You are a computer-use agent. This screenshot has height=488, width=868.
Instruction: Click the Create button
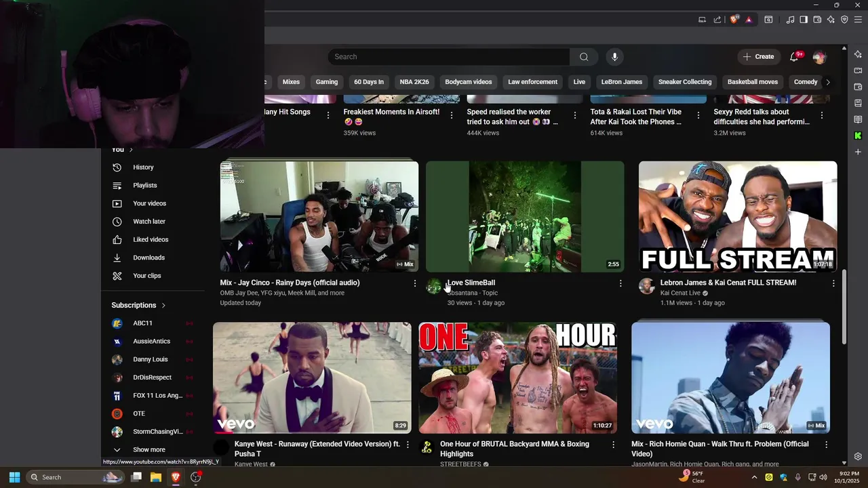click(759, 57)
